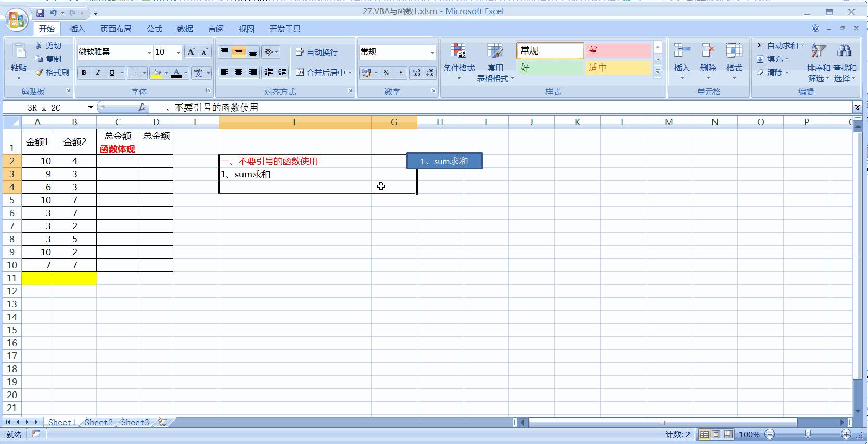Apply accounting number format
868x444 pixels.
[x=366, y=73]
